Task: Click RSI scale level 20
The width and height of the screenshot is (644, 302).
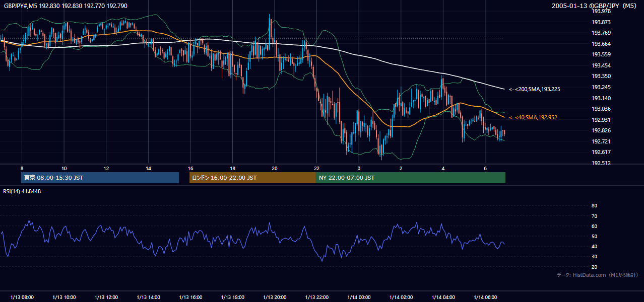Action: coord(594,267)
